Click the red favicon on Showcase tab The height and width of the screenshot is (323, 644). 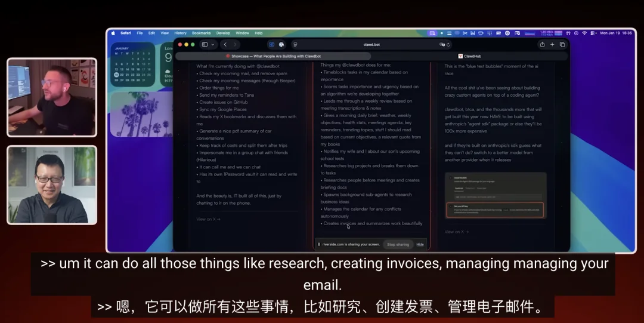click(228, 56)
